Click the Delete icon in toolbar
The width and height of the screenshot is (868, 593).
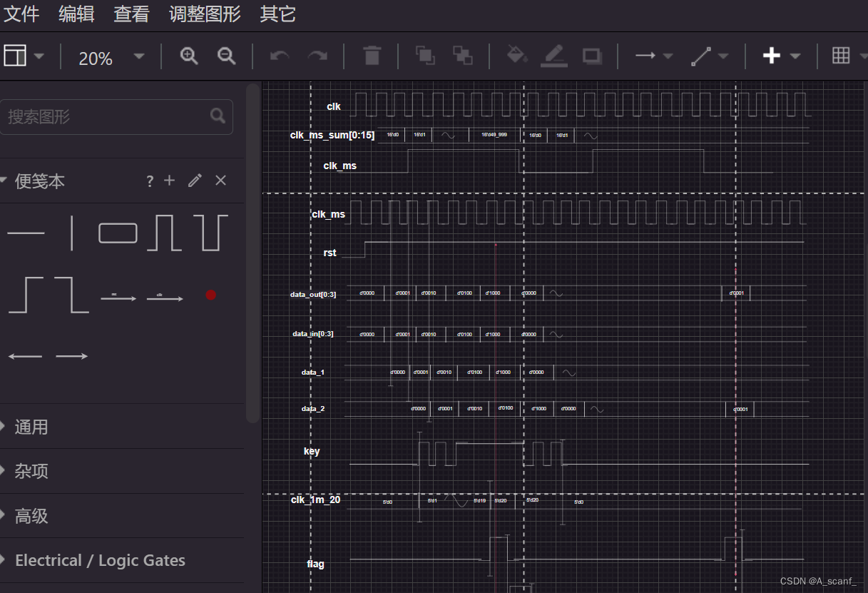point(371,56)
